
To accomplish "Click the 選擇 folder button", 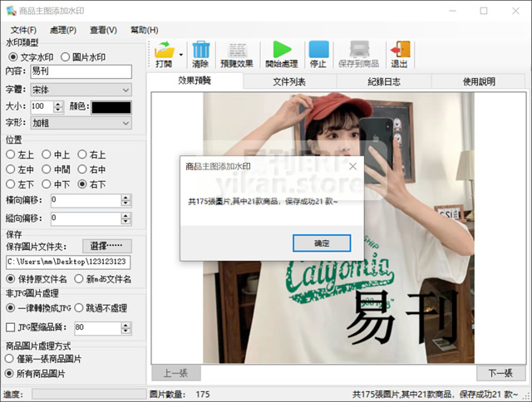I will tap(107, 246).
